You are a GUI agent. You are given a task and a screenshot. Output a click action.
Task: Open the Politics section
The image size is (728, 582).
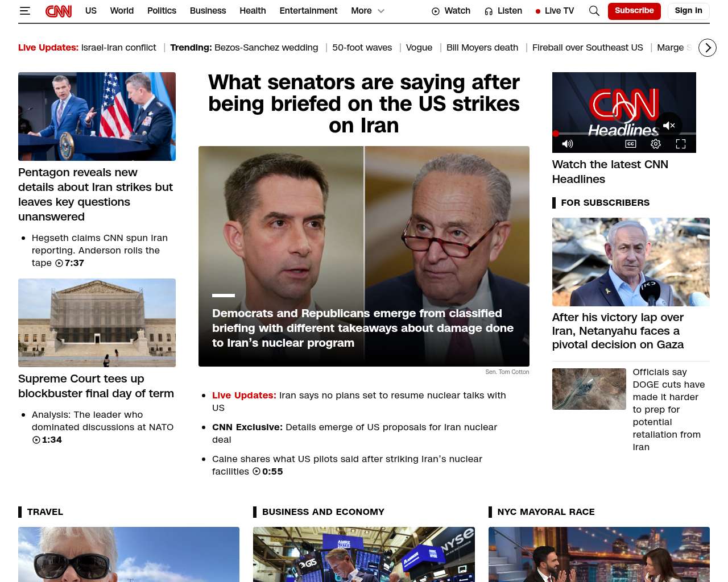(x=162, y=11)
